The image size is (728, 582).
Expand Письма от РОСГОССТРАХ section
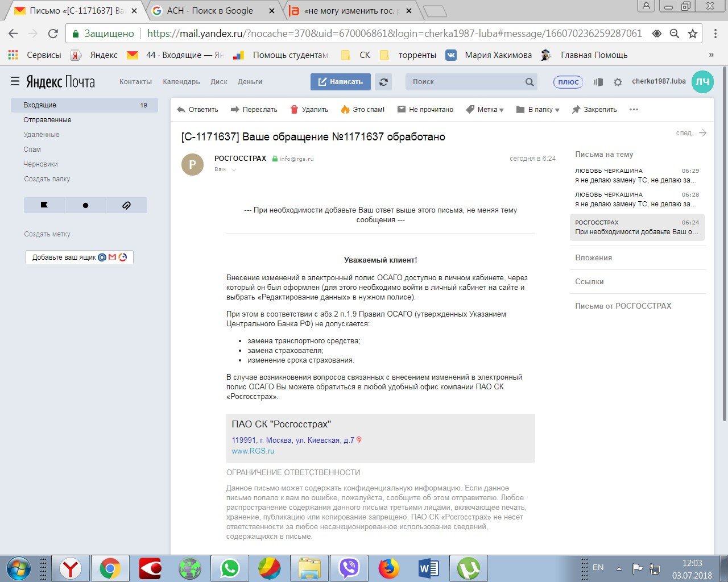[x=623, y=306]
